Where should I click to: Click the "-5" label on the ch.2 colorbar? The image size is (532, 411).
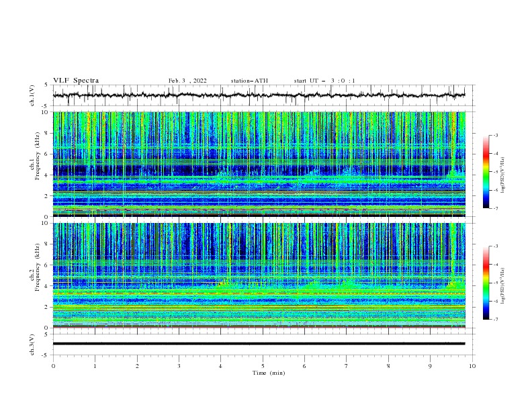pos(495,283)
